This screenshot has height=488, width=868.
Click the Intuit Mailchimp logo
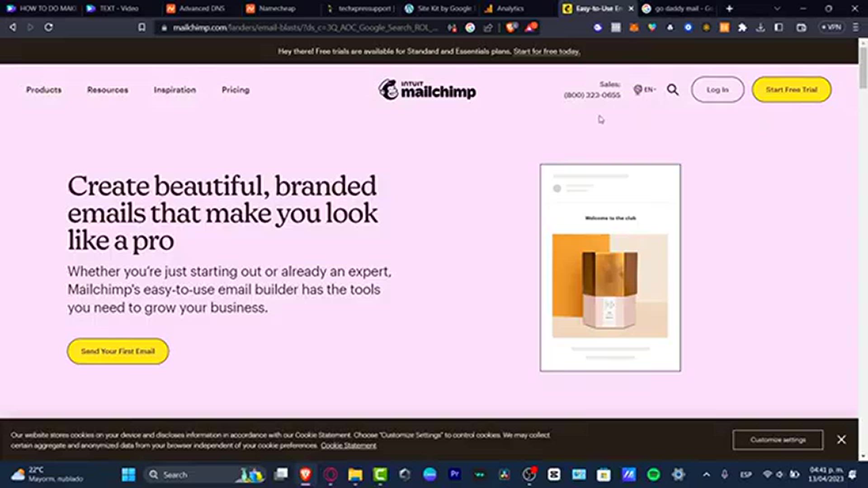pyautogui.click(x=427, y=89)
